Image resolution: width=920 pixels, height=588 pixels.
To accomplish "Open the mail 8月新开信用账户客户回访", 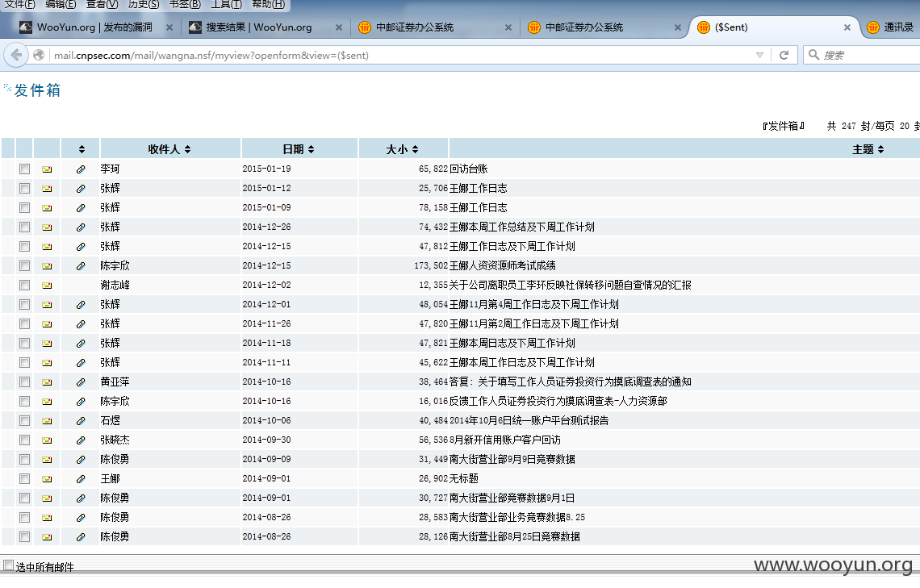I will [504, 440].
